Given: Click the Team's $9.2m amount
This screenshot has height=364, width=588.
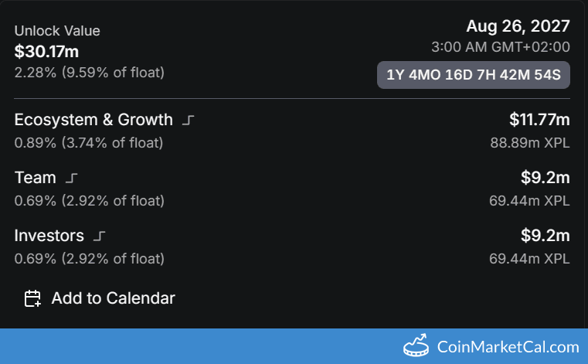Looking at the screenshot, I should [546, 177].
